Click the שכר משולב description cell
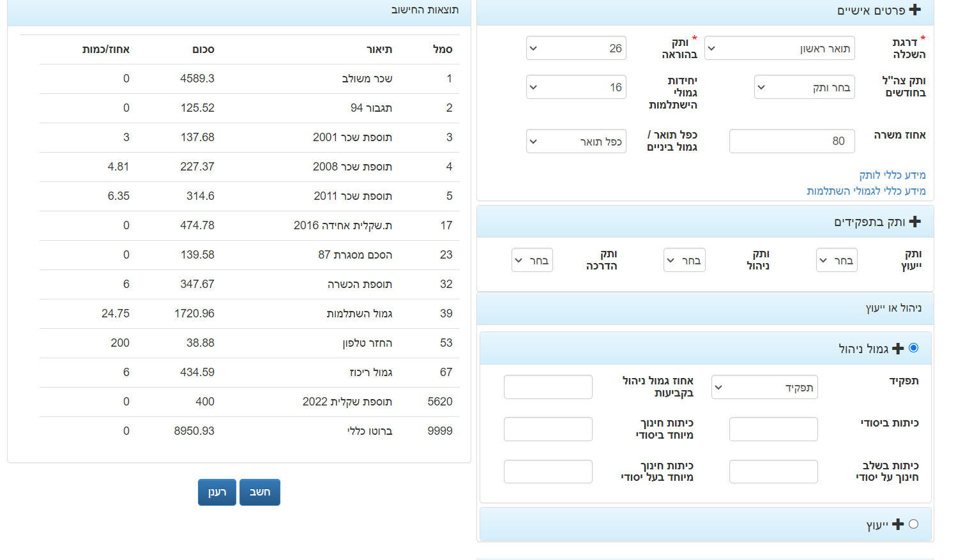 click(367, 79)
